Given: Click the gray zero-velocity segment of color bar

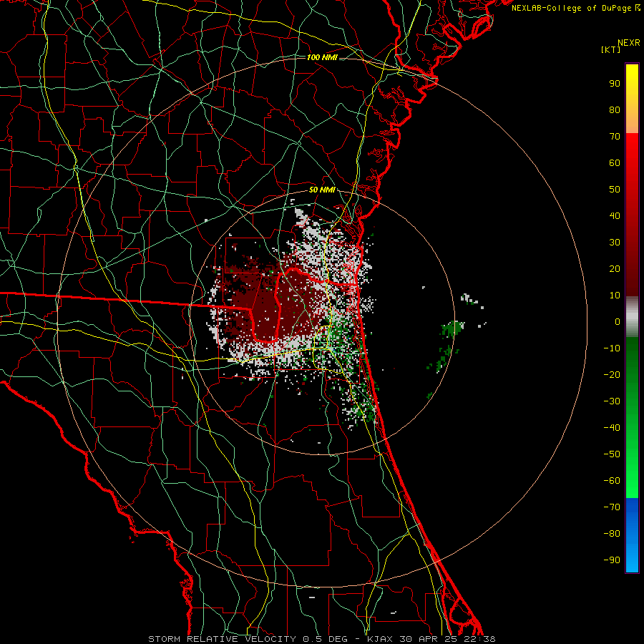Looking at the screenshot, I should [632, 317].
